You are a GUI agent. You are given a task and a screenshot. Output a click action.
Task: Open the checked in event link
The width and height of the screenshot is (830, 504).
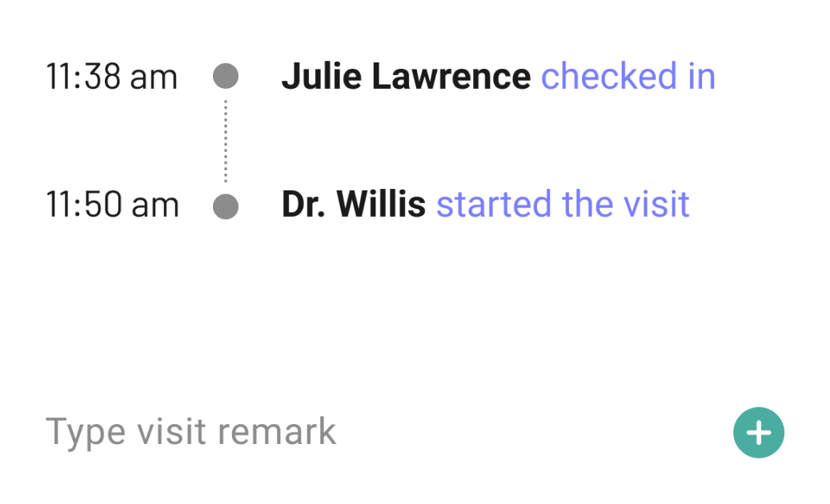(x=628, y=77)
